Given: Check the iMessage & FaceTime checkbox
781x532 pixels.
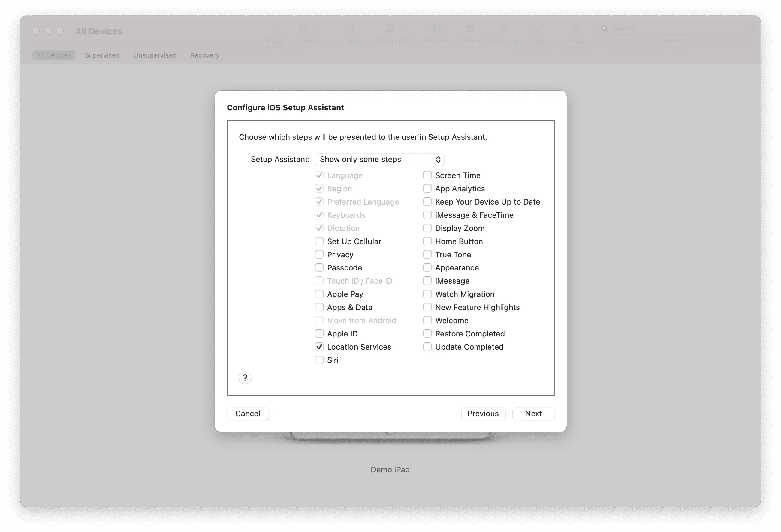Looking at the screenshot, I should [427, 215].
